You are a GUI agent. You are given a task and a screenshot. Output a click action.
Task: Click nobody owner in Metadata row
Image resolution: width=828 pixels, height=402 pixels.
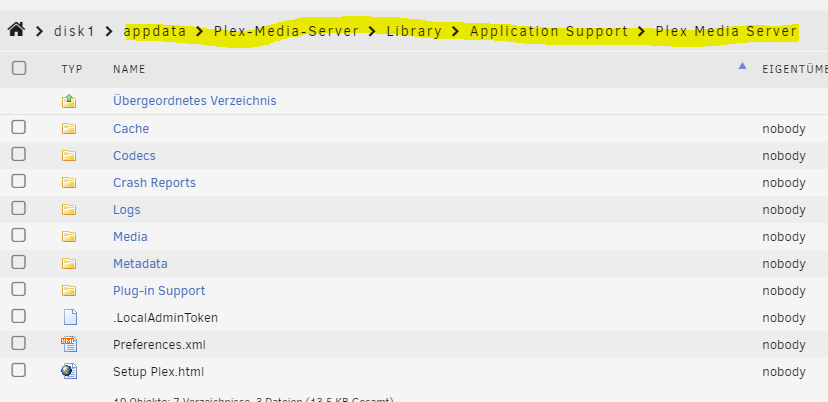click(784, 264)
